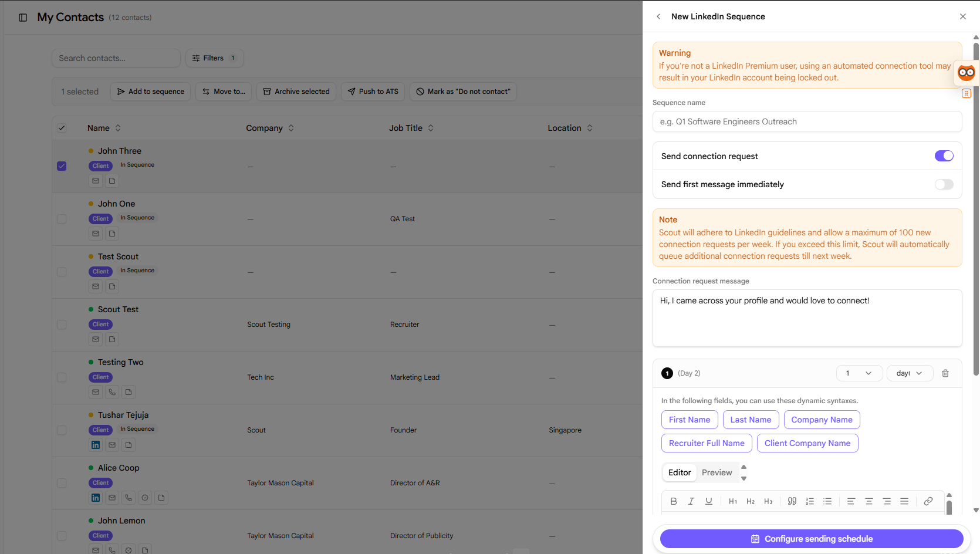Insert the Recruiter Full Name dynamic syntax
Screen dimensions: 980x554
click(x=707, y=443)
